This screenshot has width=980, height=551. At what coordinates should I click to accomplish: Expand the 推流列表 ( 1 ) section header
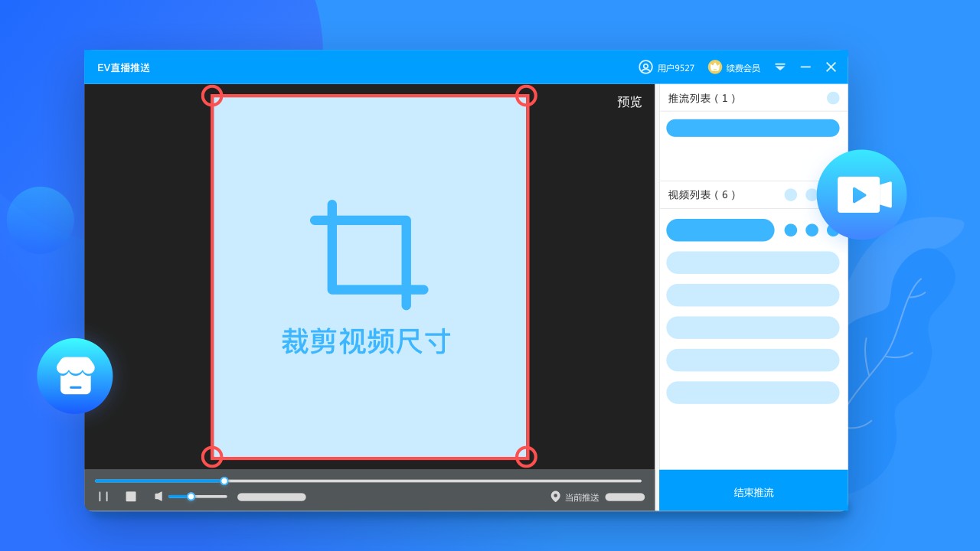click(x=701, y=98)
